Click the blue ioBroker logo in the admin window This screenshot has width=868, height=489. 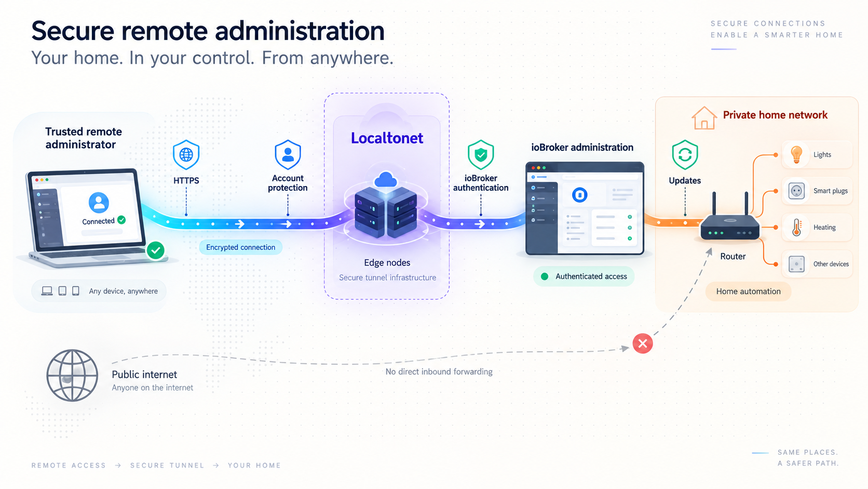pyautogui.click(x=579, y=195)
